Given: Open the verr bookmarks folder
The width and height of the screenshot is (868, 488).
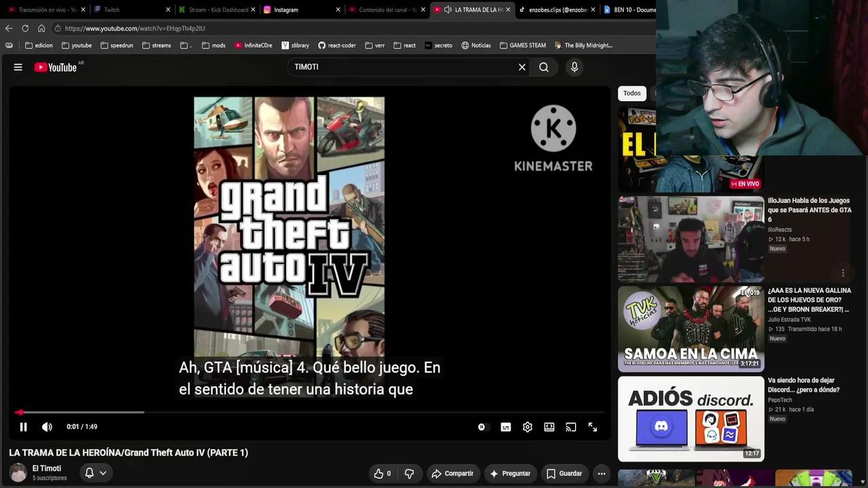Looking at the screenshot, I should coord(374,45).
